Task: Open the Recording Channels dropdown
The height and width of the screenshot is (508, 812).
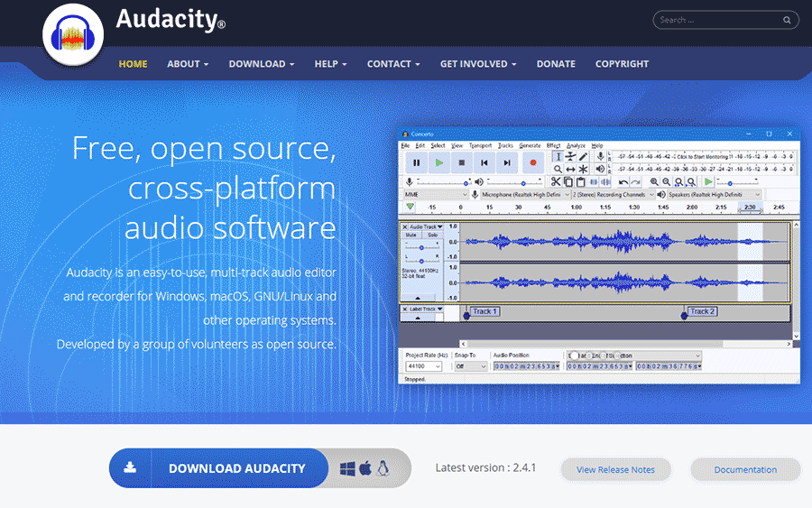Action: coord(614,195)
